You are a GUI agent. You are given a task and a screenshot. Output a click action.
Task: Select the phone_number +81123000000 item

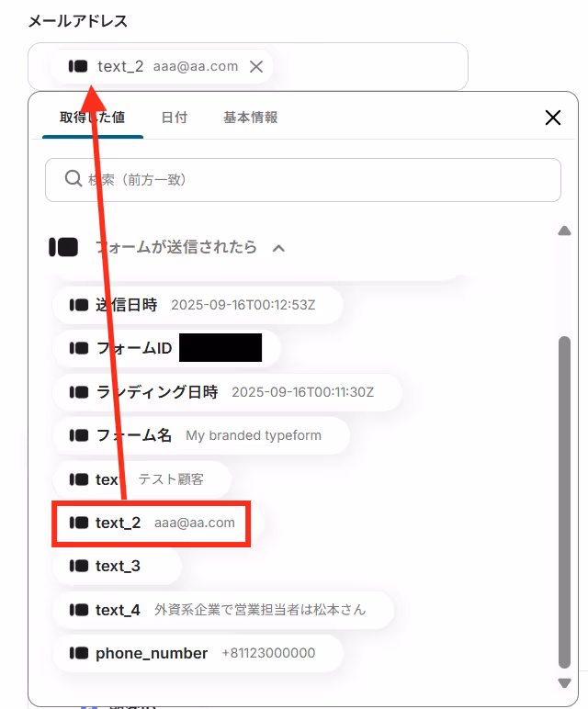(x=198, y=653)
